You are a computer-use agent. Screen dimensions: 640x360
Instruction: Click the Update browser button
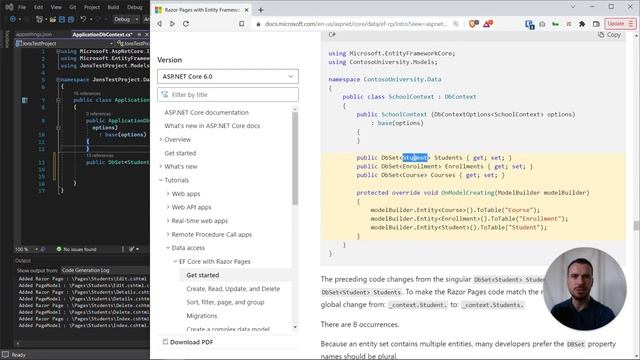(620, 24)
